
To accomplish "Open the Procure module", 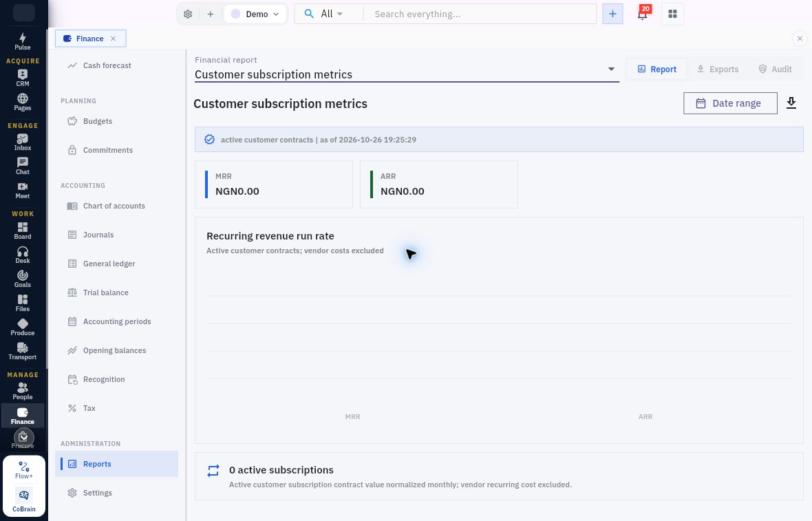I will (22, 439).
